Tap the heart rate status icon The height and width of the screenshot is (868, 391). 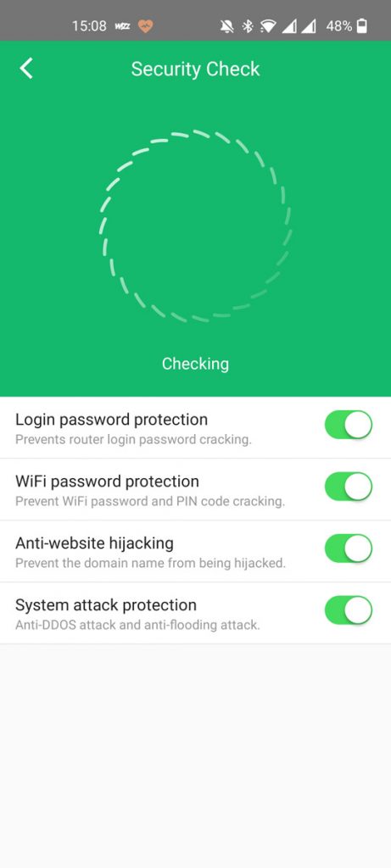point(145,26)
